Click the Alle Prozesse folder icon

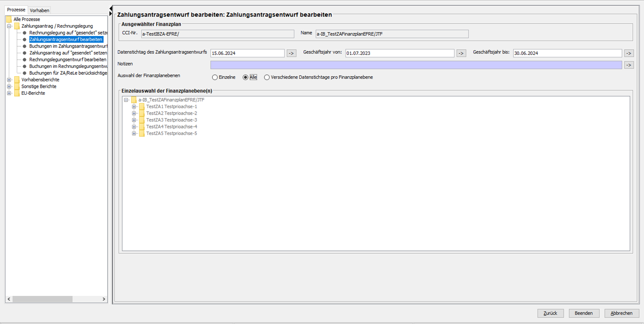[x=9, y=19]
